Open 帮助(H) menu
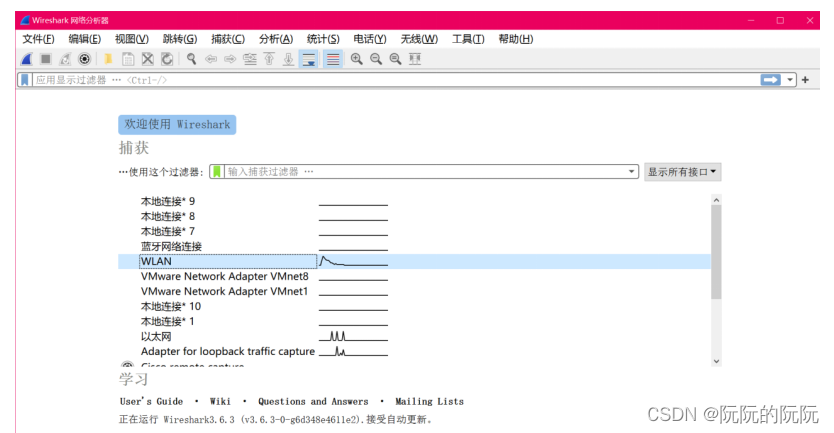 (515, 39)
